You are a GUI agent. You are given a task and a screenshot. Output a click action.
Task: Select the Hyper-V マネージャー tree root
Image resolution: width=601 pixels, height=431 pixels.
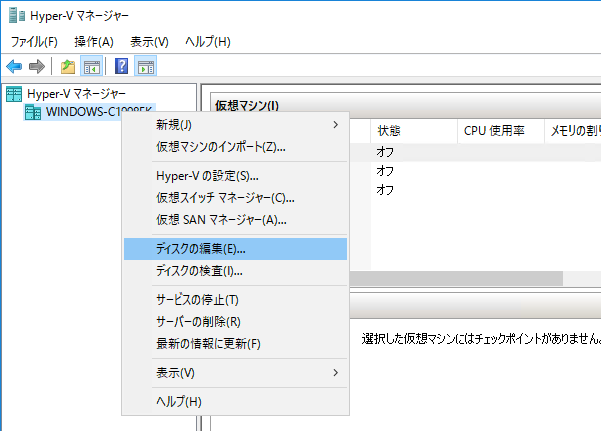76,94
